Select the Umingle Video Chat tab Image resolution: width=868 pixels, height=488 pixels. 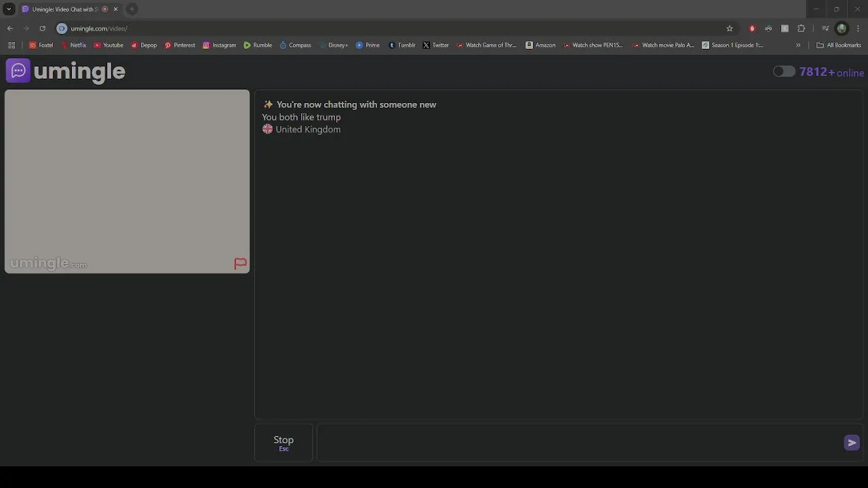[64, 9]
